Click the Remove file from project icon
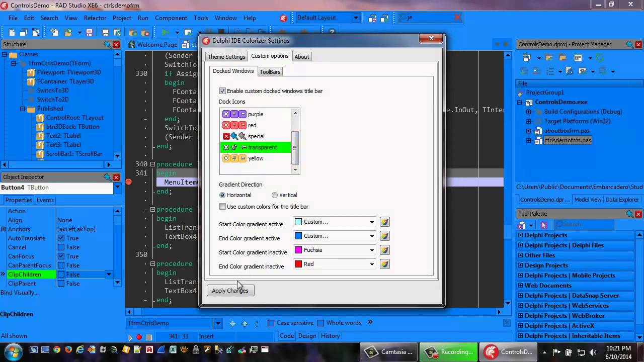 click(145, 33)
